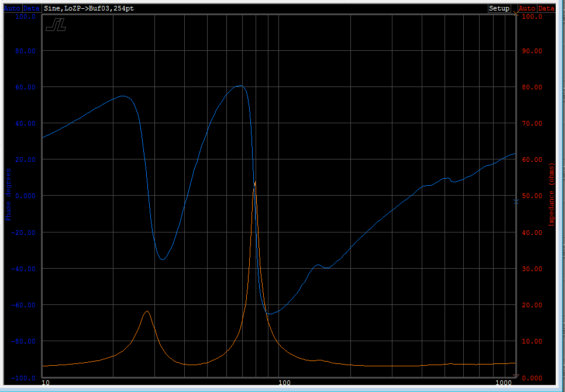Click the red 60.00 impedance axis label
This screenshot has width=565, height=392.
tap(532, 159)
